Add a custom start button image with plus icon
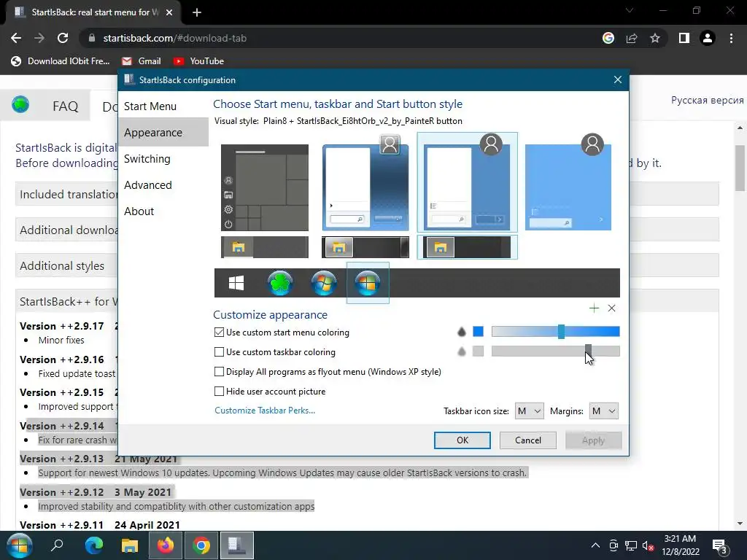Viewport: 747px width, 560px height. [x=594, y=308]
